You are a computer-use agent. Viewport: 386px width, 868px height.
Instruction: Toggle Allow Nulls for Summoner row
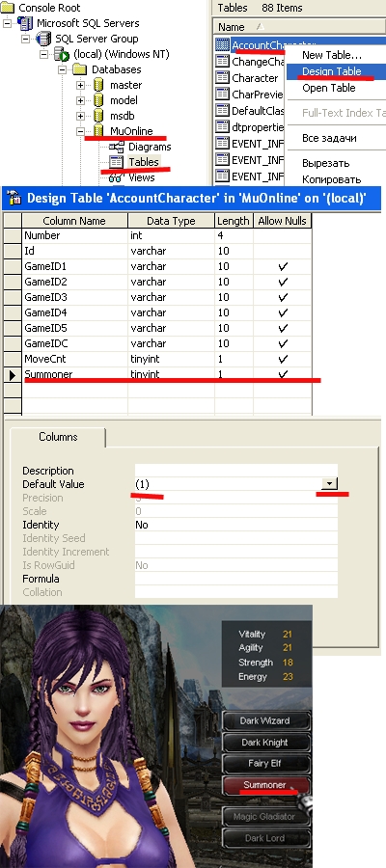coord(283,374)
